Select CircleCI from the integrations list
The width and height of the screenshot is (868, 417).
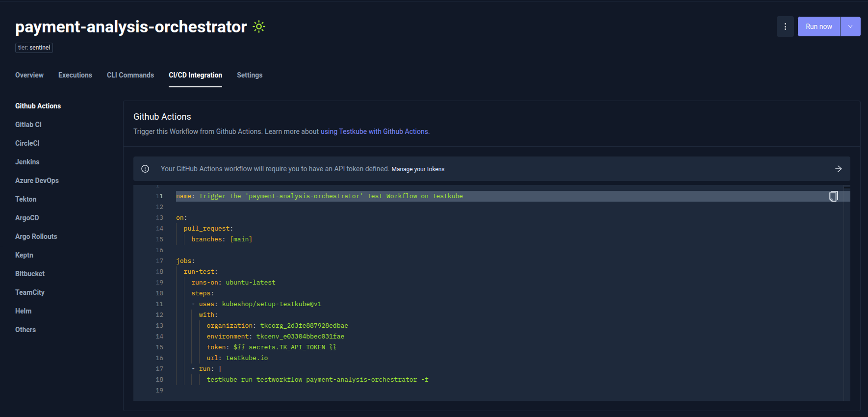coord(27,143)
